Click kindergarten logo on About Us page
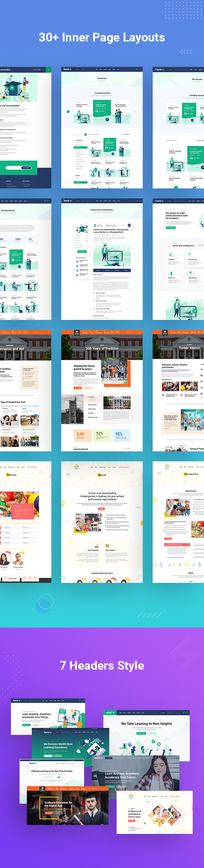 pyautogui.click(x=76, y=467)
